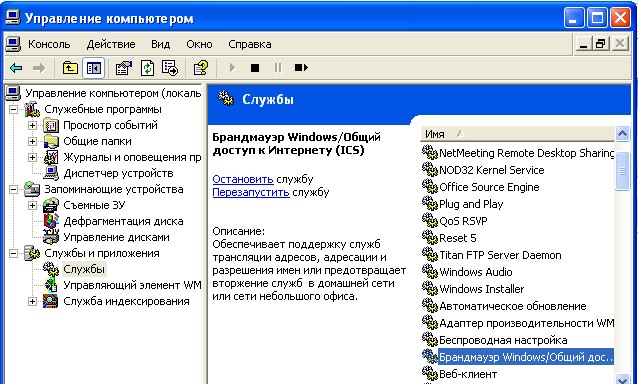Screen dimensions: 638x384
Task: Click the Журналы и оповещения icon
Action: [51, 157]
